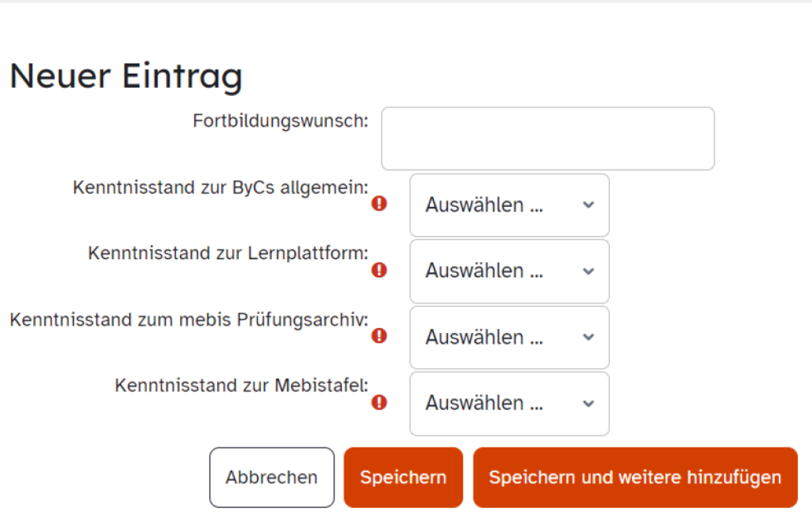Viewport: 812px width, 527px height.
Task: Click the Kenntnisstand zur ByCs allgemein label
Action: [221, 187]
